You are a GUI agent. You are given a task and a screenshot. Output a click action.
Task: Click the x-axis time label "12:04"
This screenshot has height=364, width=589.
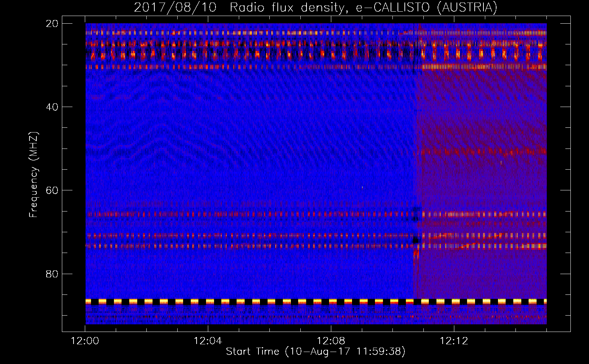tap(208, 341)
